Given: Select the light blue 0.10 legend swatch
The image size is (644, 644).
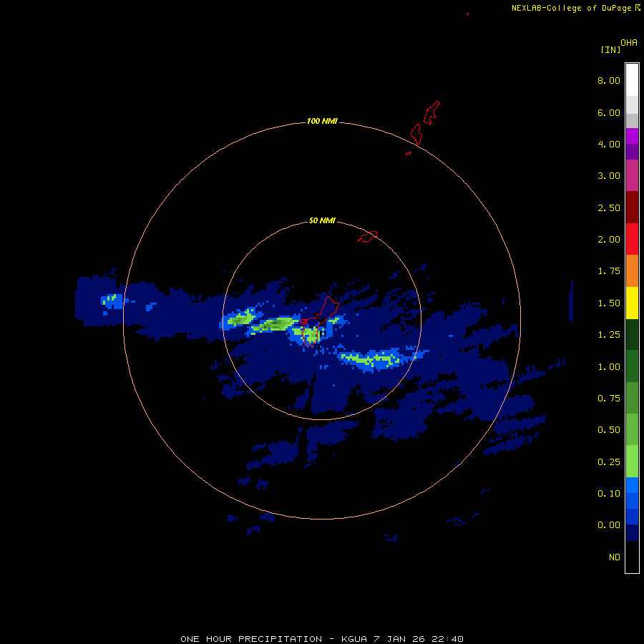Looking at the screenshot, I should pyautogui.click(x=632, y=485).
